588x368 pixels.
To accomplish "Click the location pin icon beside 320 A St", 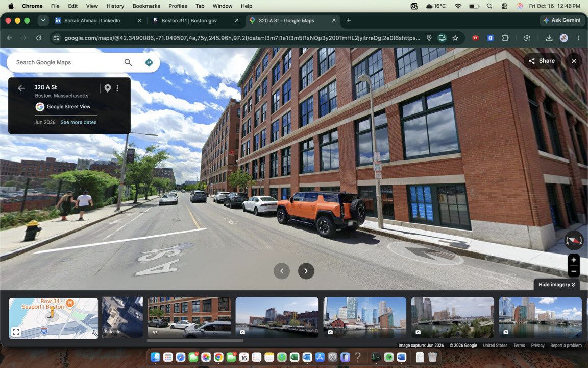I will [x=108, y=88].
